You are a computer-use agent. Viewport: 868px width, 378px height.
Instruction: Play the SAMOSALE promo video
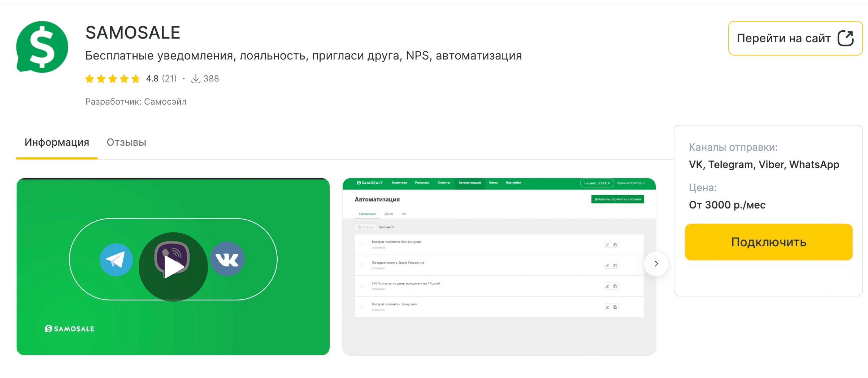click(x=173, y=267)
